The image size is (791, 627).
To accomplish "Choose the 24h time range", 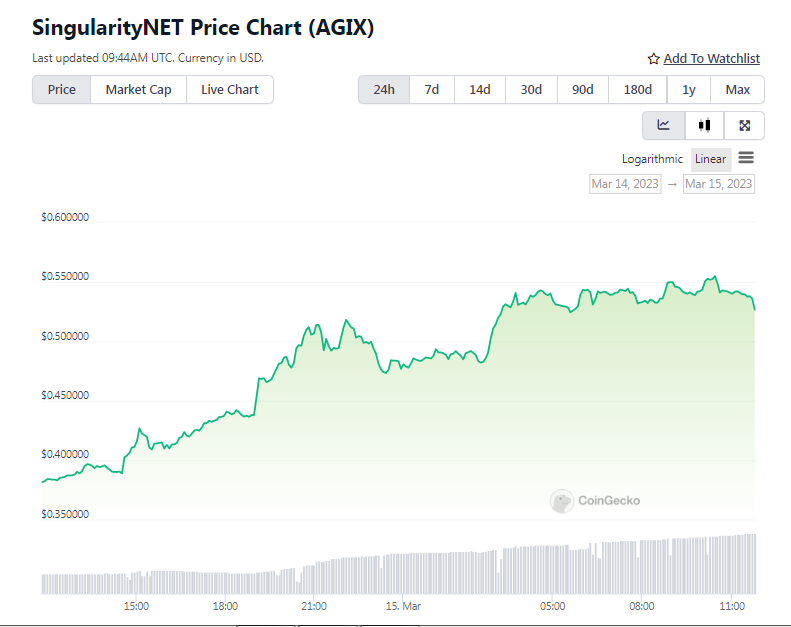I will [x=384, y=90].
